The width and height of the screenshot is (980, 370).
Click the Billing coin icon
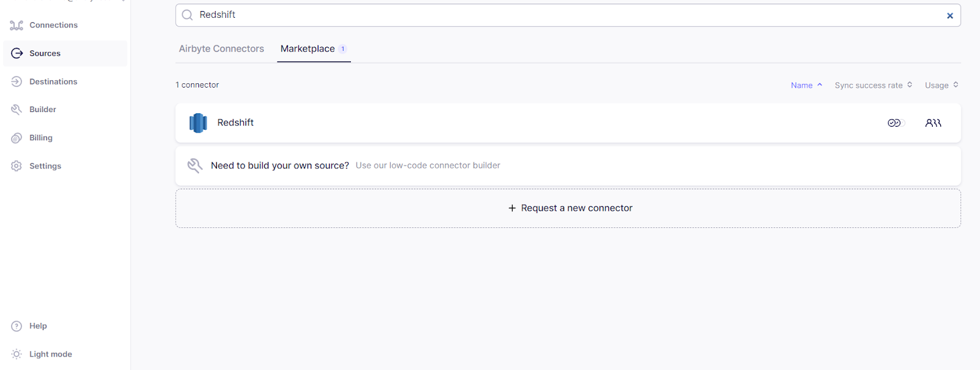(x=17, y=138)
